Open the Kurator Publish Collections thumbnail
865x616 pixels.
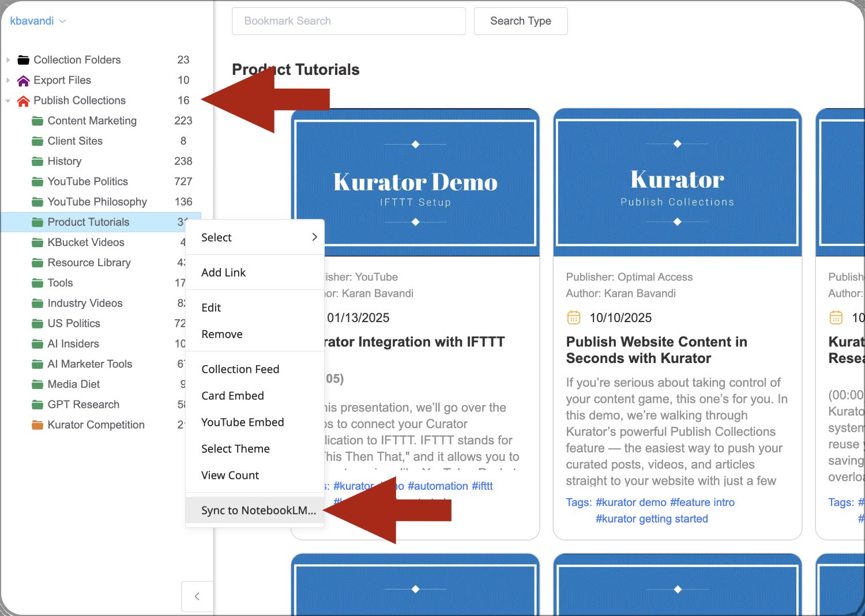(678, 182)
